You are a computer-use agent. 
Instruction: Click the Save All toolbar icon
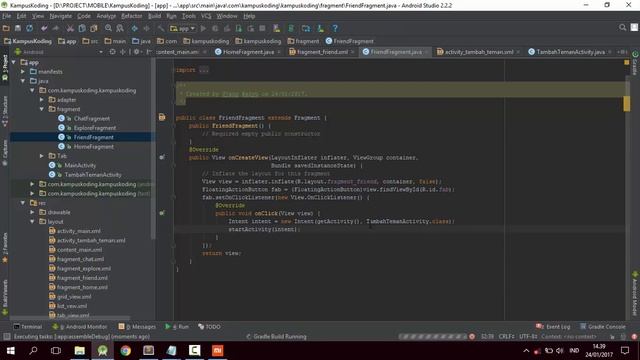coord(18,28)
